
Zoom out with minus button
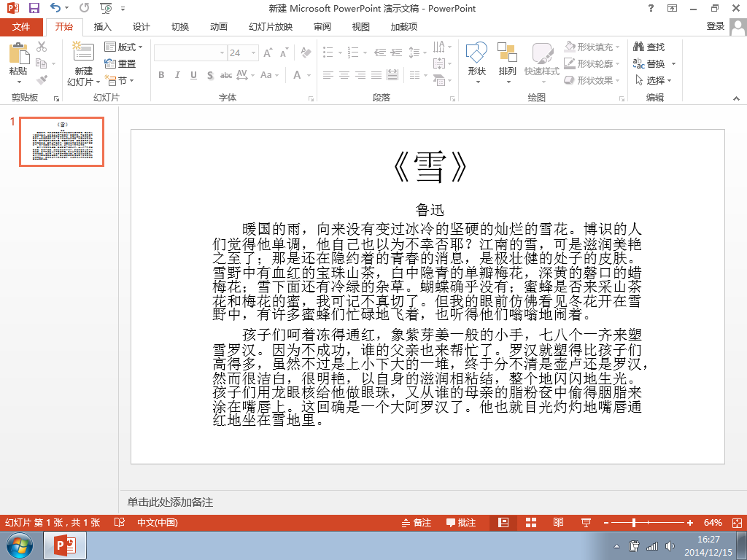point(606,522)
